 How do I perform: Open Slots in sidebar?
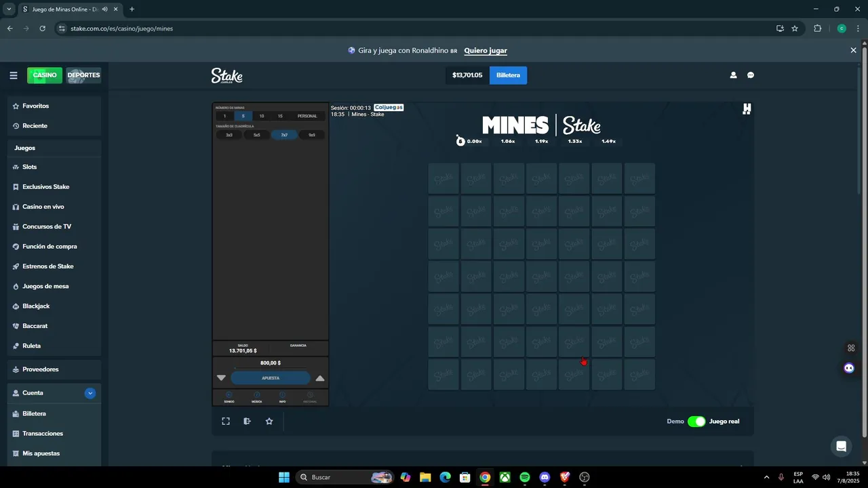[54, 167]
